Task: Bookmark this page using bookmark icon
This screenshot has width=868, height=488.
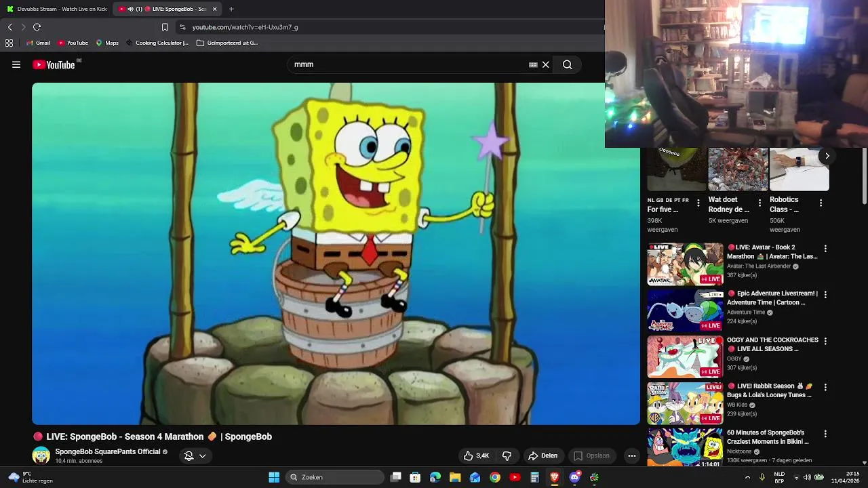Action: (x=165, y=27)
